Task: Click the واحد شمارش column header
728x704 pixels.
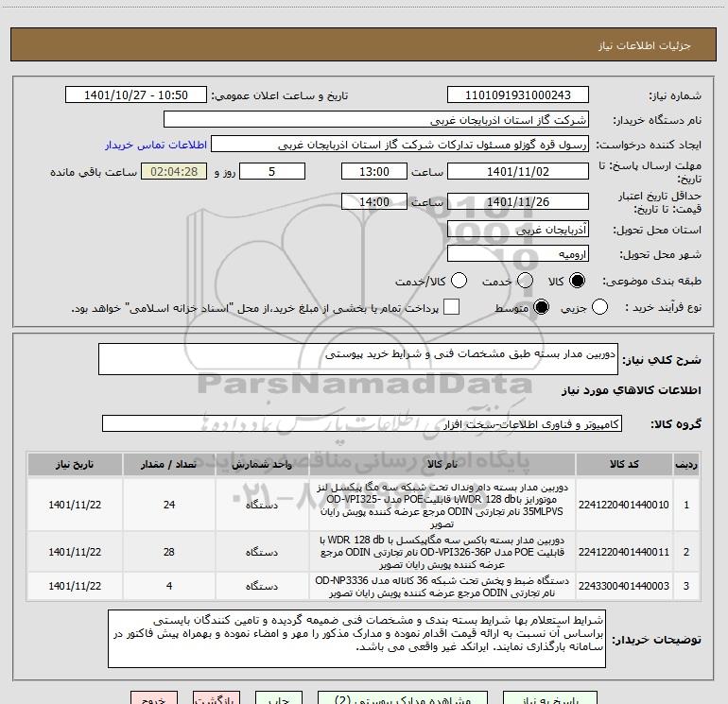Action: tap(262, 464)
